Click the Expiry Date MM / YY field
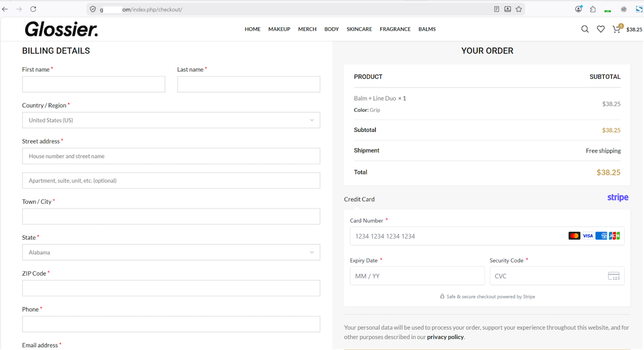 [x=417, y=275]
